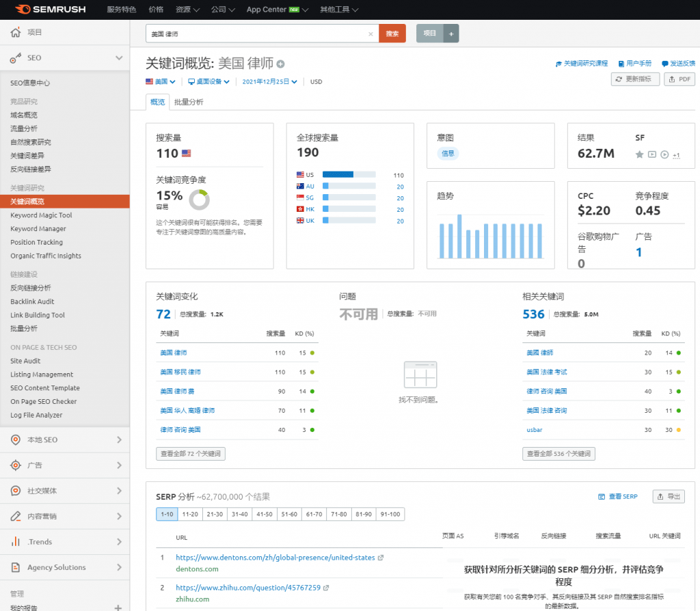Select the 11-20 SERP pagination toggle
The image size is (700, 611).
(189, 514)
